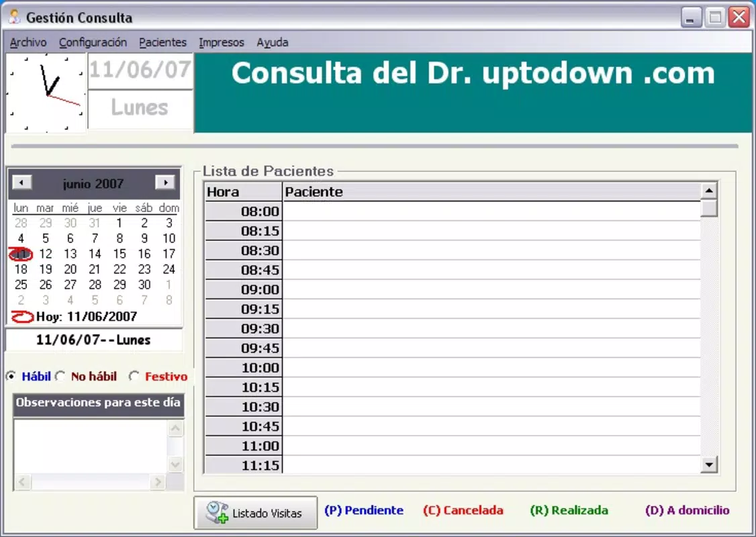This screenshot has width=756, height=537.
Task: Click inside the observations text area
Action: [91, 446]
